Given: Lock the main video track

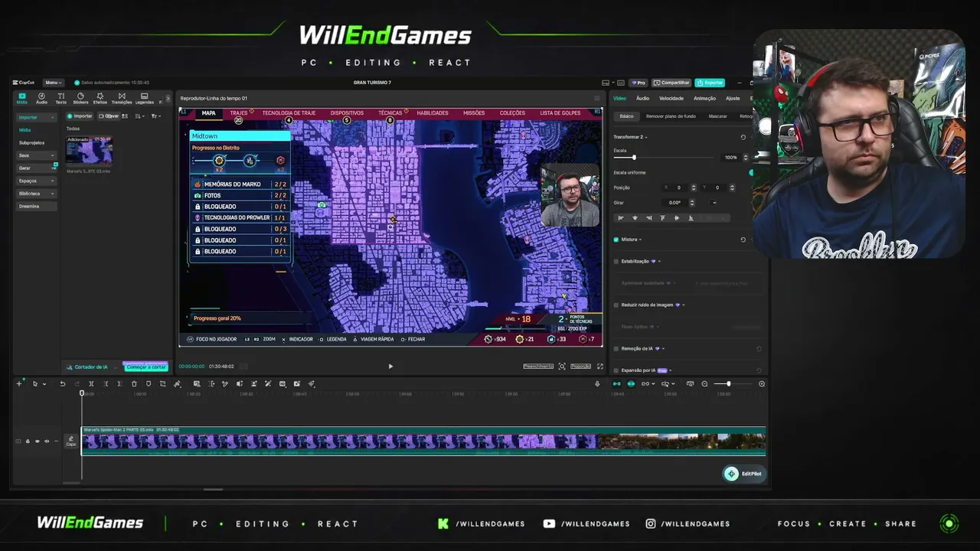Looking at the screenshot, I should pos(28,442).
